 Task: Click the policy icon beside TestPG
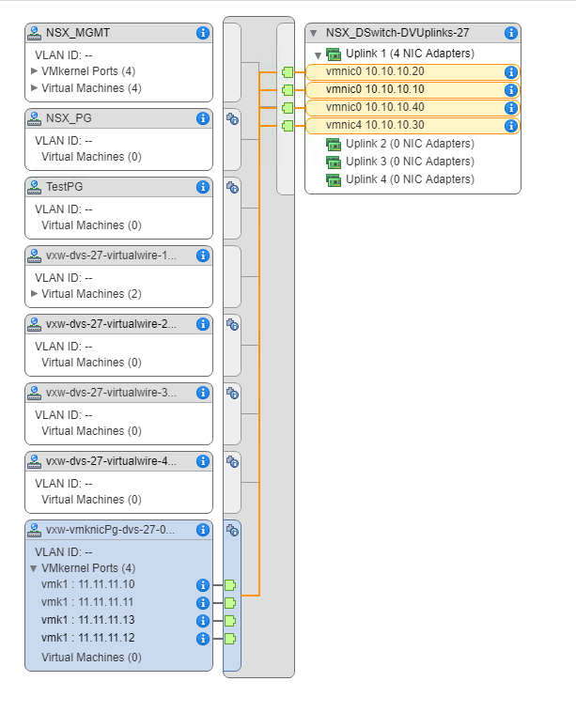point(232,188)
